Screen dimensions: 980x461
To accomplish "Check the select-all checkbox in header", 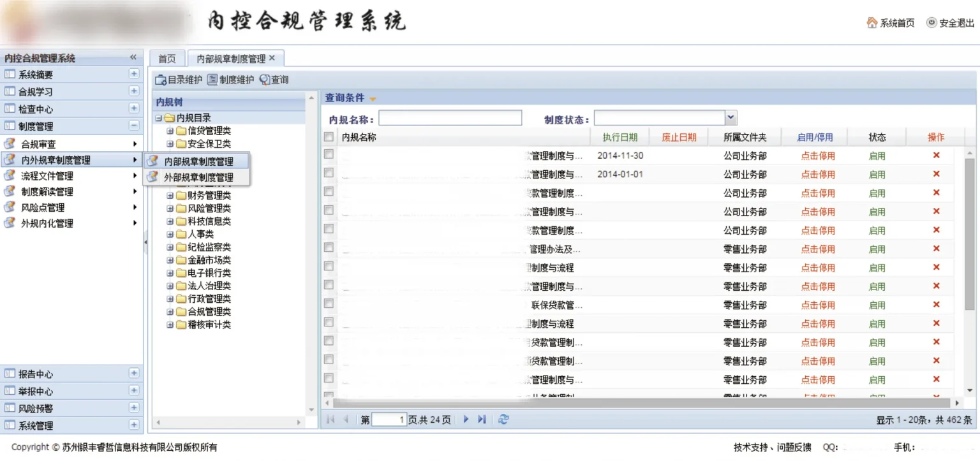I will 329,136.
